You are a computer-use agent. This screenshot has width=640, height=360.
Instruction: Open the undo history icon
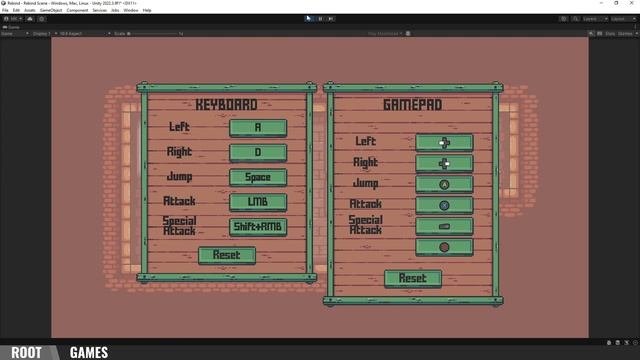564,19
